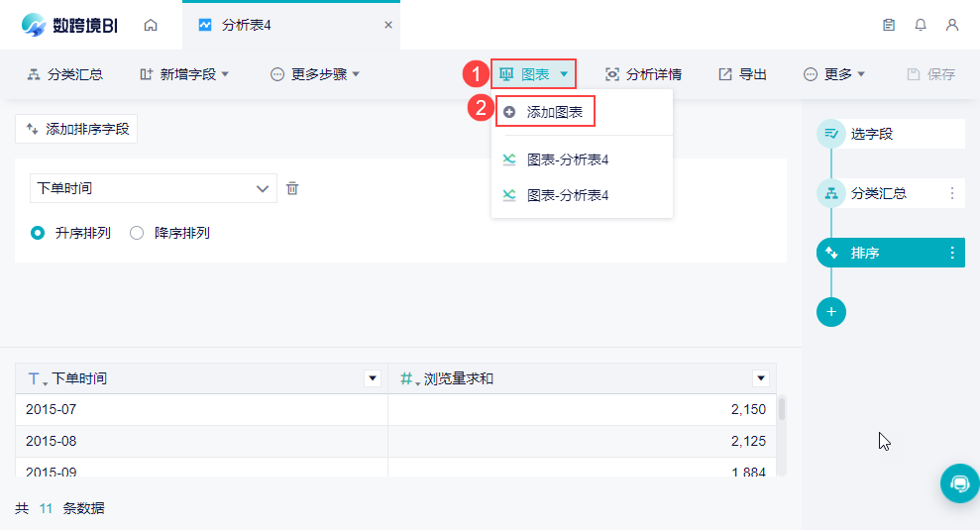Select the 排序 step
Image resolution: width=980 pixels, height=530 pixels.
tap(891, 253)
